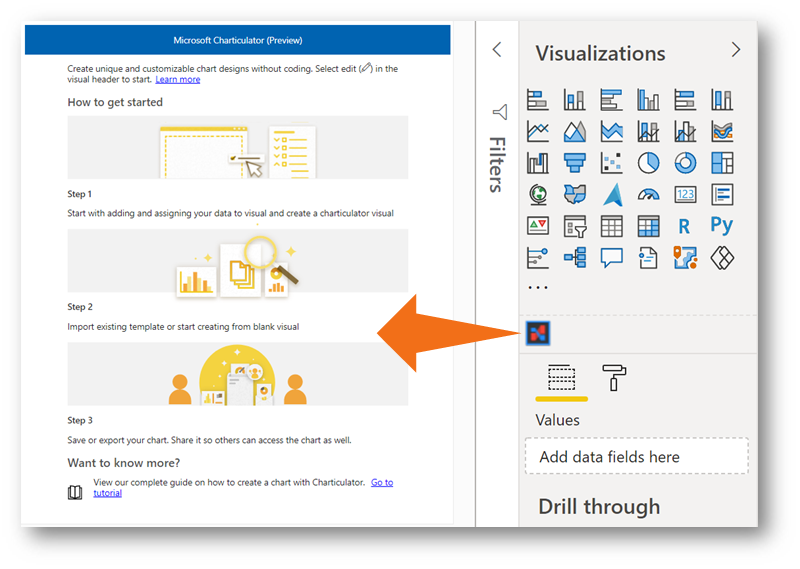Select Line and clustered column chart visual
Image resolution: width=800 pixels, height=569 pixels.
click(x=685, y=131)
